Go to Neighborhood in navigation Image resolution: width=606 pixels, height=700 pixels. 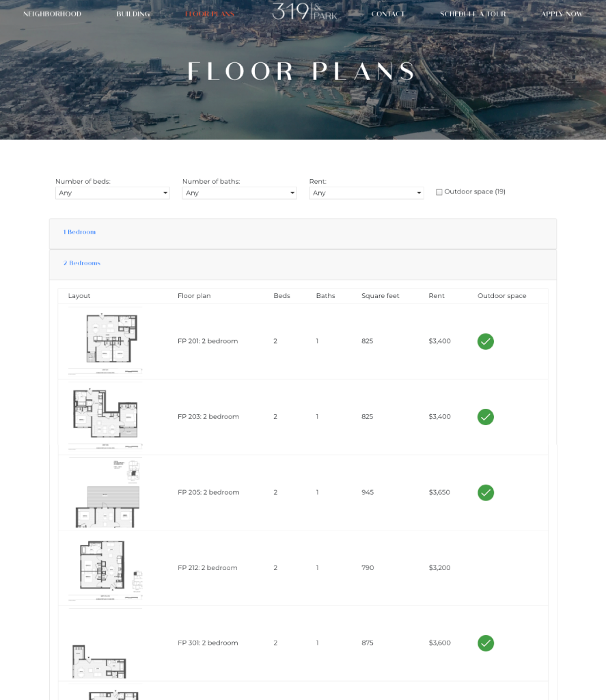[52, 14]
